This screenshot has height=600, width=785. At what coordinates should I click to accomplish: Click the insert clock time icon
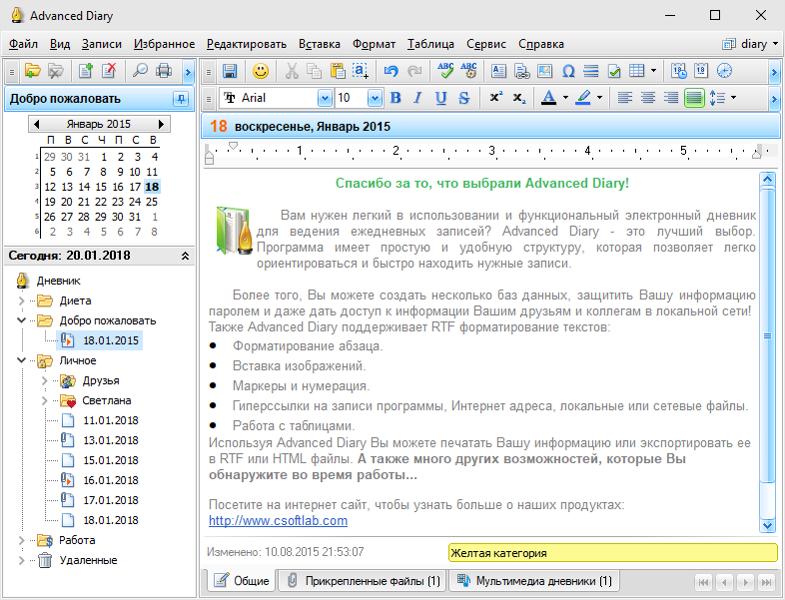tap(724, 71)
